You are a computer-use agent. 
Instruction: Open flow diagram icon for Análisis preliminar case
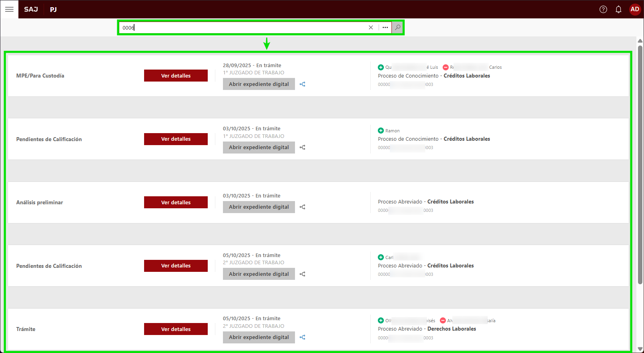coord(303,207)
